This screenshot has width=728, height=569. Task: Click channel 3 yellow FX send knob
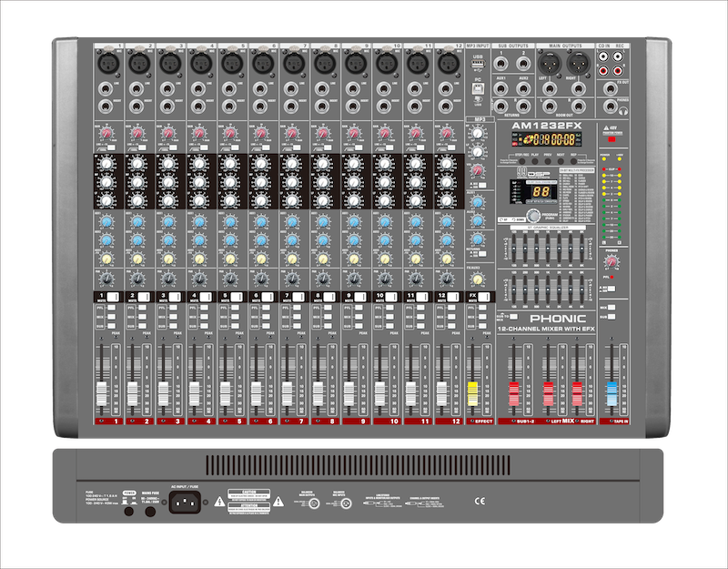(168, 259)
